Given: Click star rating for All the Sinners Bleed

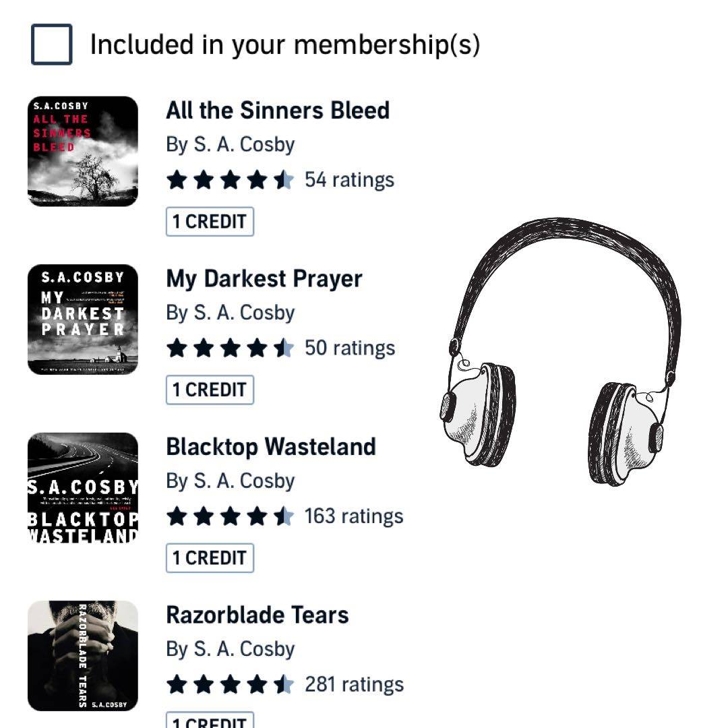Looking at the screenshot, I should pyautogui.click(x=230, y=180).
